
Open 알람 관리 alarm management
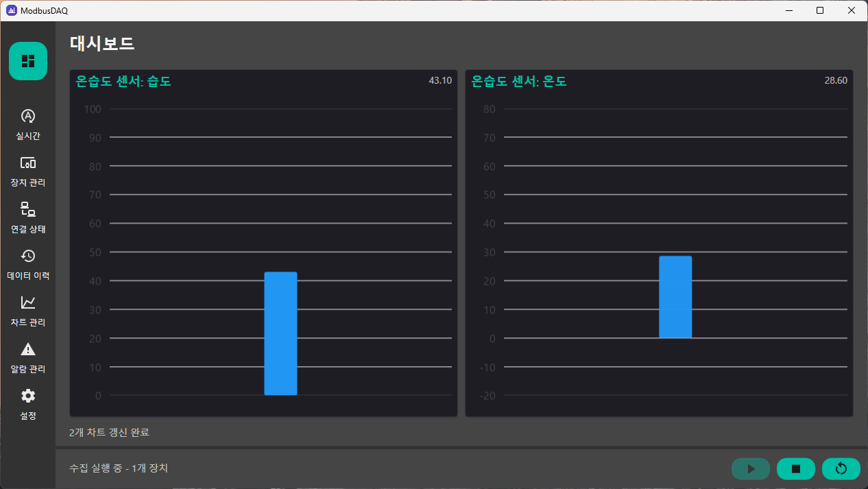tap(28, 357)
